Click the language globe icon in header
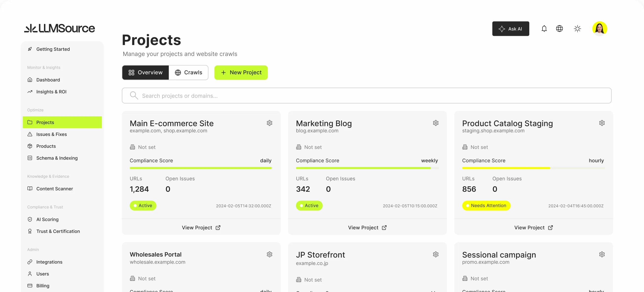The image size is (644, 292). point(559,28)
